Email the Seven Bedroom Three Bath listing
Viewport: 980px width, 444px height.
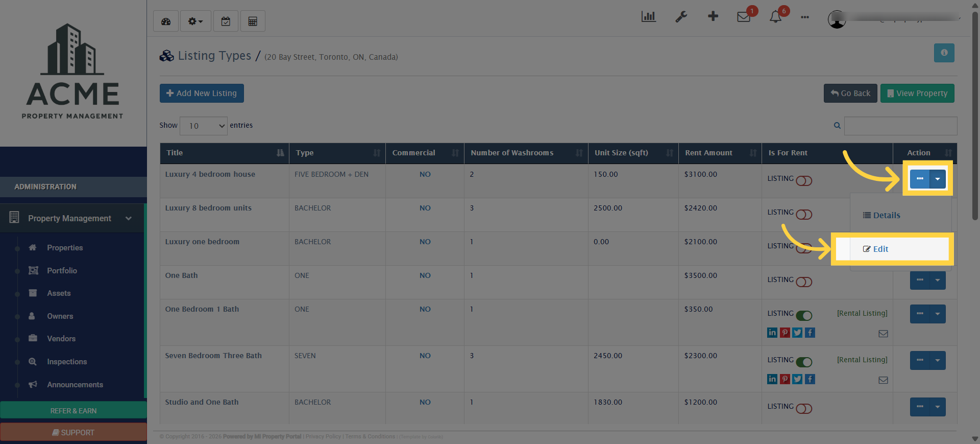(x=883, y=380)
